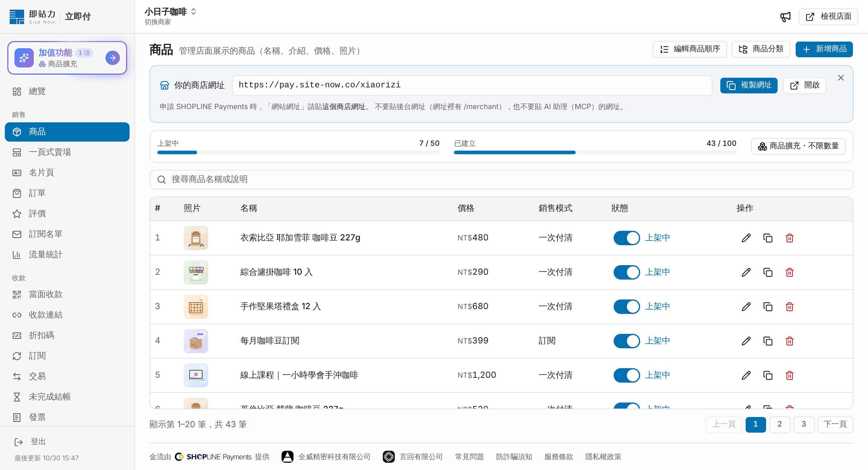Edit the 每月咖啡豆訂閱 product
The width and height of the screenshot is (868, 470).
click(746, 341)
